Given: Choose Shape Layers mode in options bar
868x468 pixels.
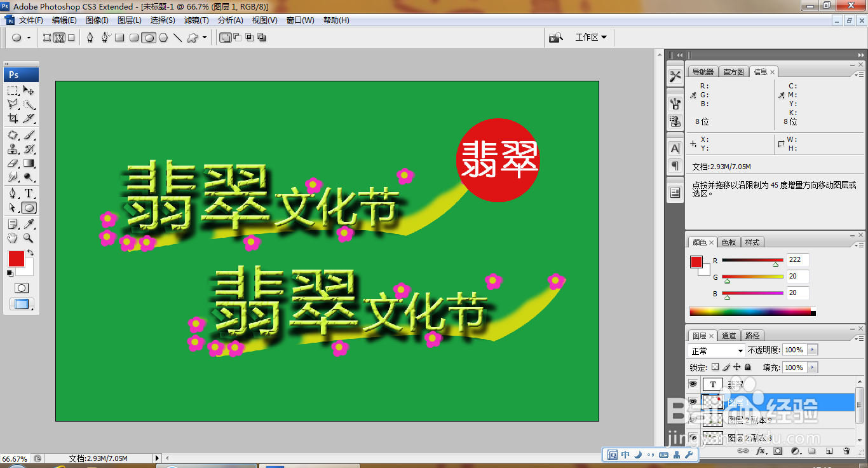Looking at the screenshot, I should pos(47,38).
